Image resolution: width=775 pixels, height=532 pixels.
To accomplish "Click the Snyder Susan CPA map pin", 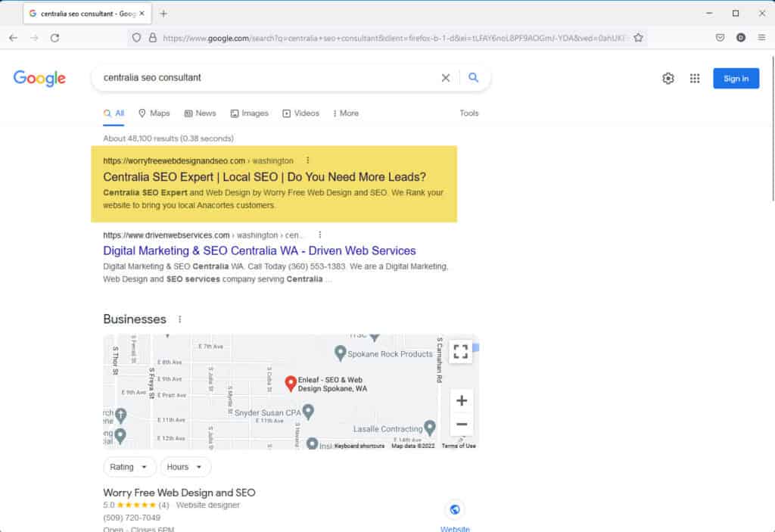I will (309, 412).
